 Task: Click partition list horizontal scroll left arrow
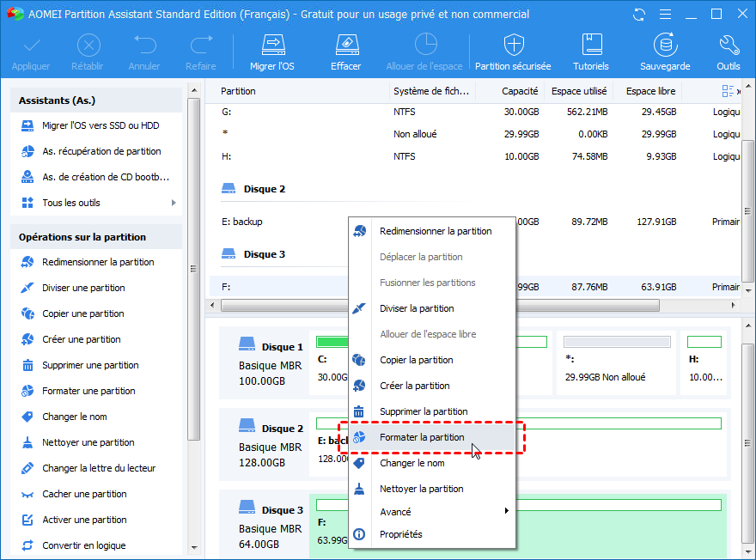(213, 305)
